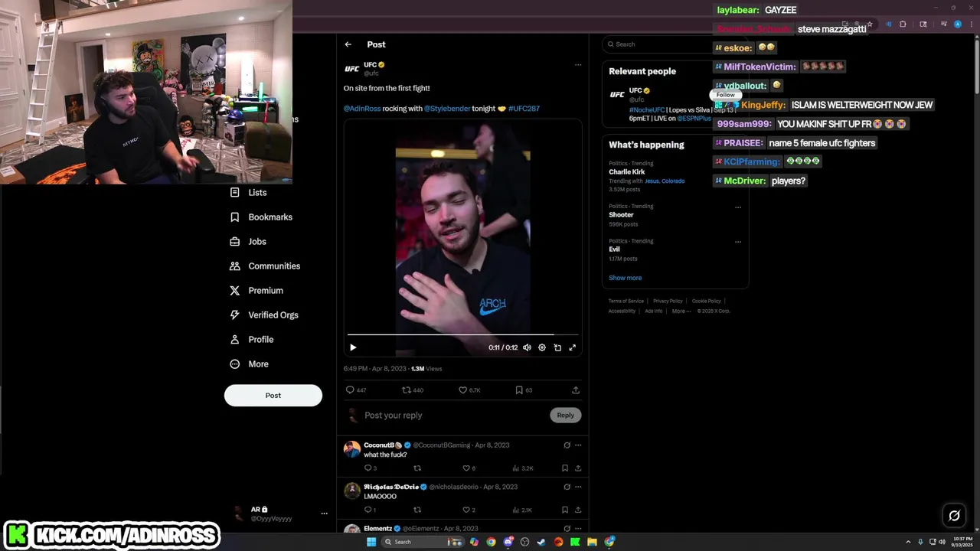Image resolution: width=980 pixels, height=551 pixels.
Task: Open Verified Orgs in the sidebar
Action: 264,315
